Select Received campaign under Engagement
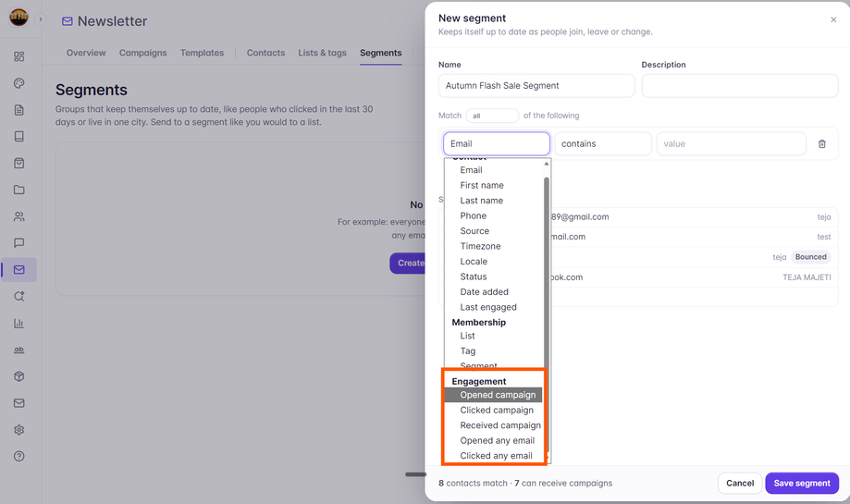Viewport: 850px width, 504px height. [493, 425]
